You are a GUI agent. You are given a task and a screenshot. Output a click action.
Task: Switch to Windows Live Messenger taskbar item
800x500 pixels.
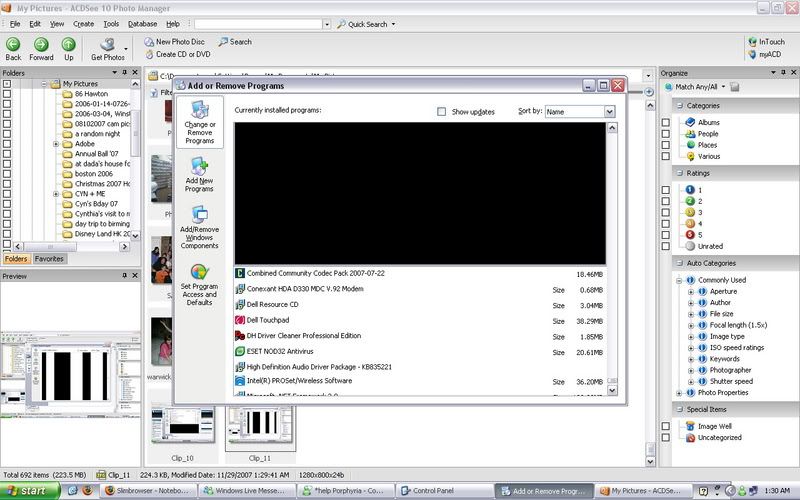pyautogui.click(x=247, y=491)
